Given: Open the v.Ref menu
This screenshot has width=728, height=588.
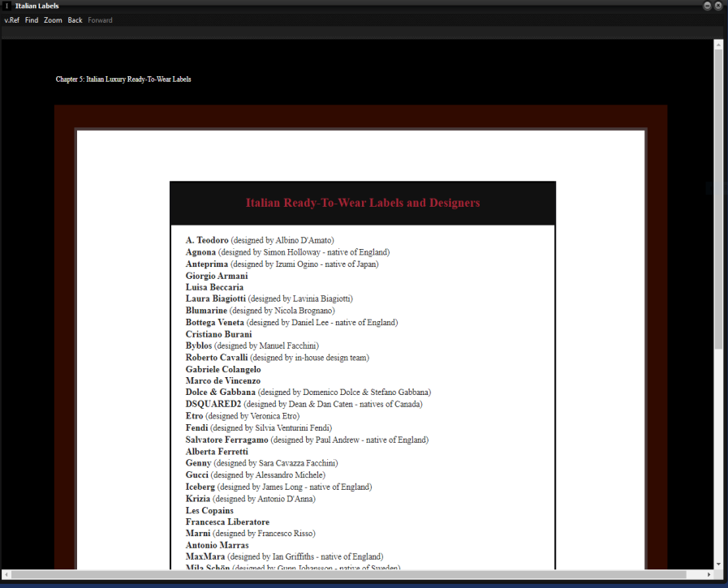Looking at the screenshot, I should (x=12, y=20).
